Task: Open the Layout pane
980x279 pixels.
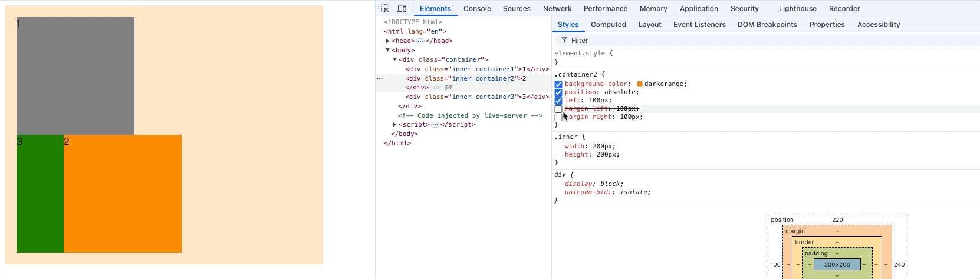Action: pos(650,25)
